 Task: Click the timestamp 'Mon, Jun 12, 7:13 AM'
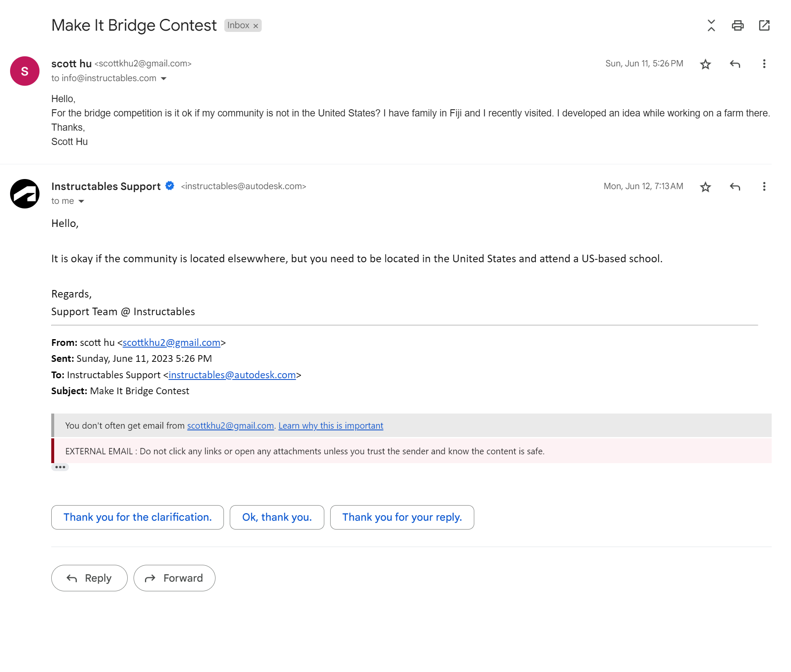(x=643, y=186)
